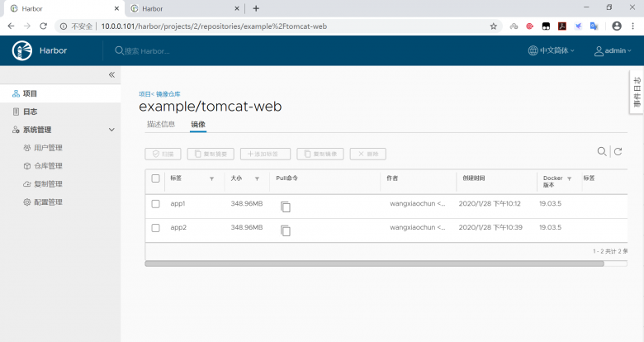This screenshot has height=342, width=644.
Task: Reload the browser page
Action: tap(43, 26)
